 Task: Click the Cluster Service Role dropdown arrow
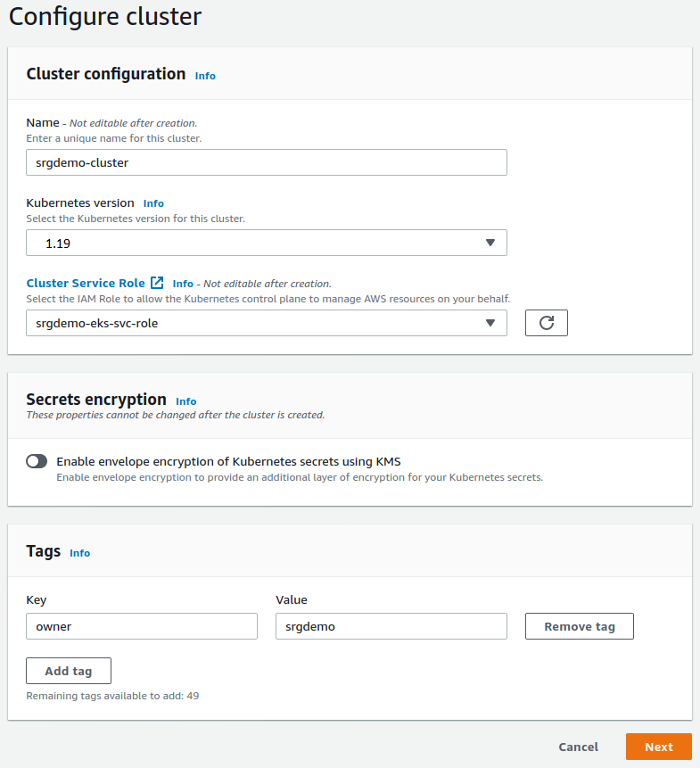click(x=490, y=323)
